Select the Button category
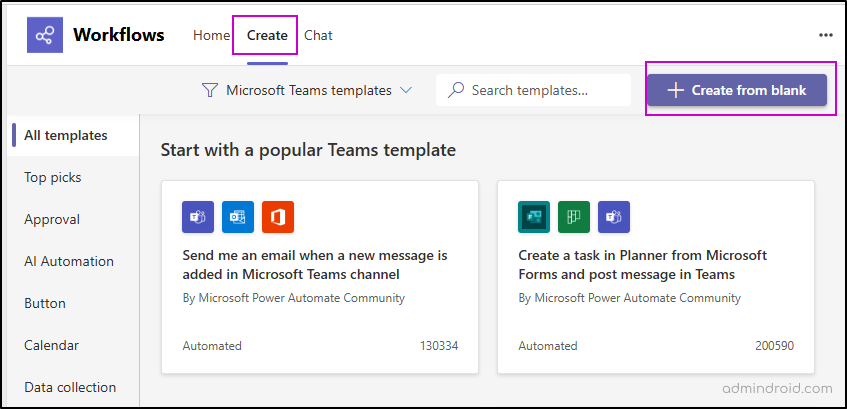The image size is (847, 409). tap(73, 304)
